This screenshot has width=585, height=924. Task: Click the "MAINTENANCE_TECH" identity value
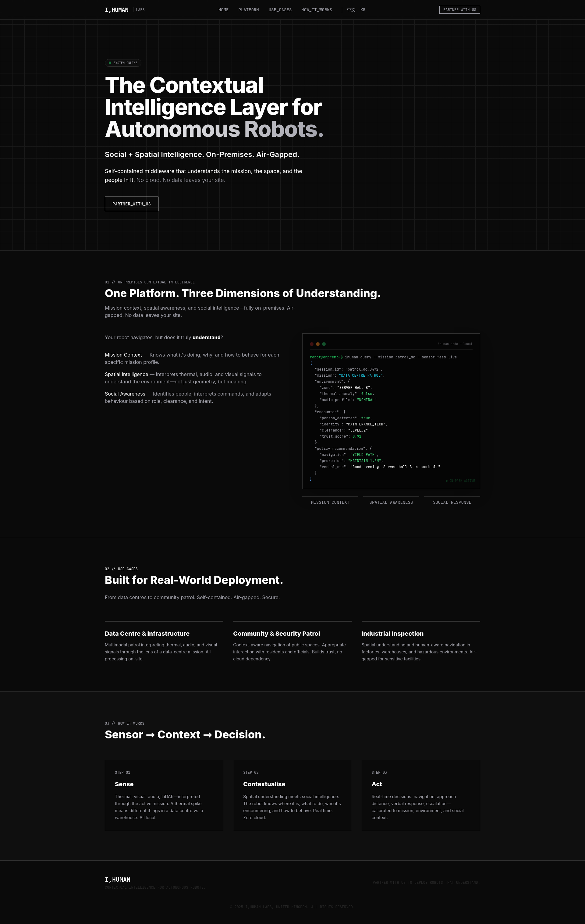tap(366, 425)
